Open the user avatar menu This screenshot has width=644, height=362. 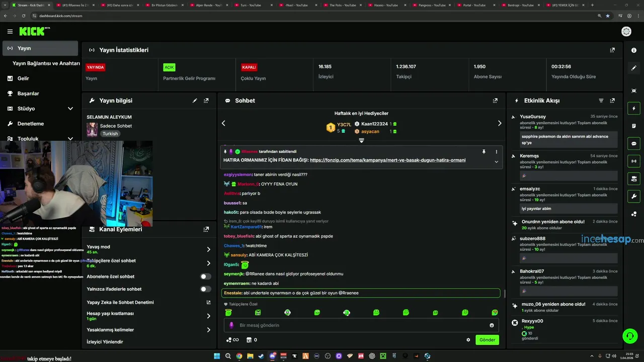[x=626, y=31]
